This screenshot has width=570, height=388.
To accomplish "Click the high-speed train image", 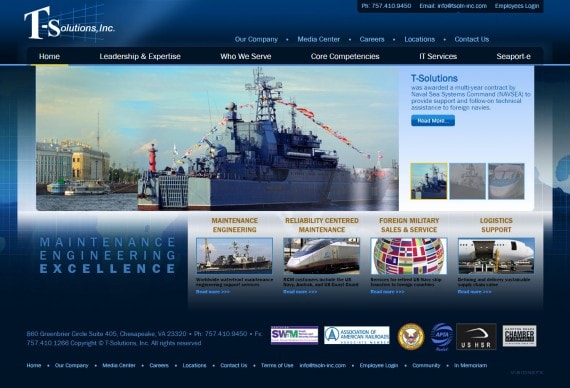I will coord(322,256).
